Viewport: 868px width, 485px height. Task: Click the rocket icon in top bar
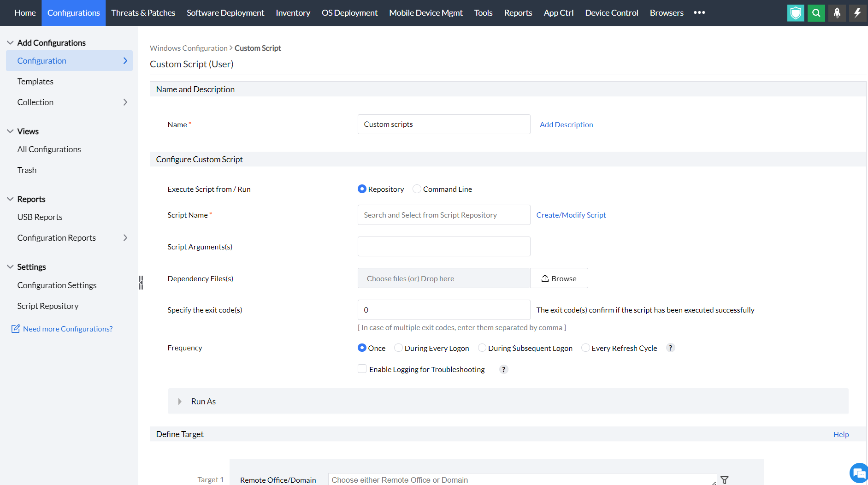tap(837, 13)
